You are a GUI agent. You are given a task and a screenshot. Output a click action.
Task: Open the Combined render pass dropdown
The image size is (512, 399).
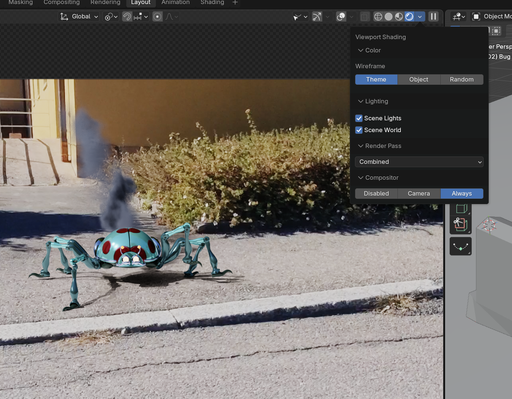[419, 162]
